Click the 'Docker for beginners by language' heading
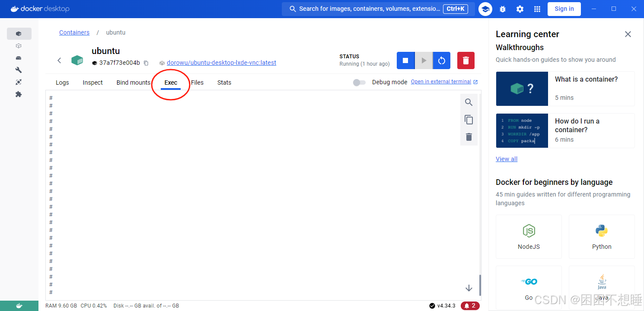Viewport: 644px width, 311px height. click(x=554, y=182)
